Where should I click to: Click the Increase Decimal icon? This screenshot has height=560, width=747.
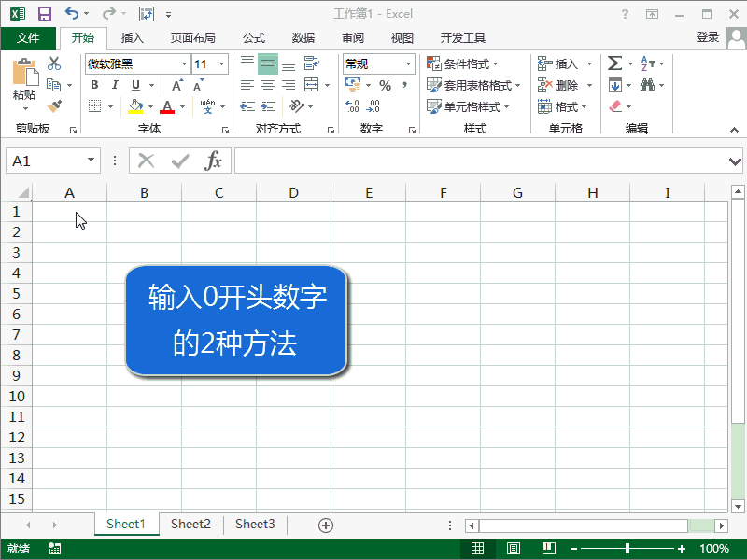coord(354,106)
